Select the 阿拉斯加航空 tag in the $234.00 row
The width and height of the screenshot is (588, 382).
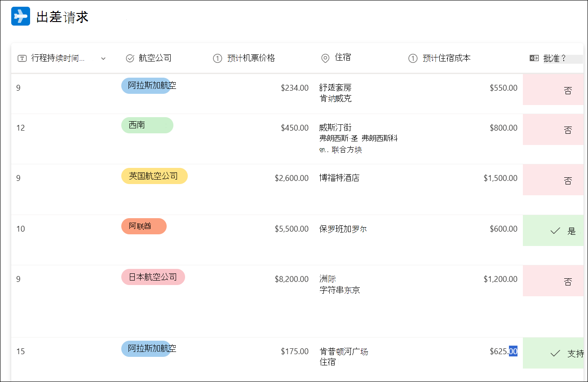point(148,86)
